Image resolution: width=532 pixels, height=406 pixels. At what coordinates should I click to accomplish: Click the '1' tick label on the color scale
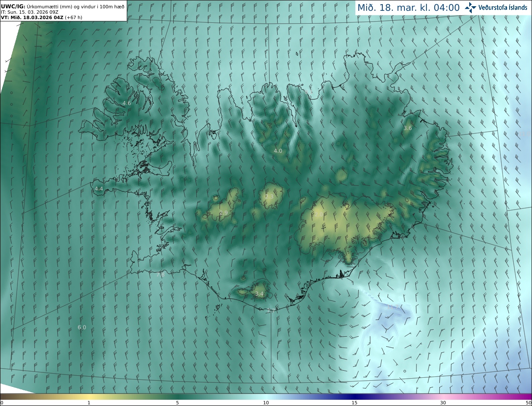(x=89, y=403)
